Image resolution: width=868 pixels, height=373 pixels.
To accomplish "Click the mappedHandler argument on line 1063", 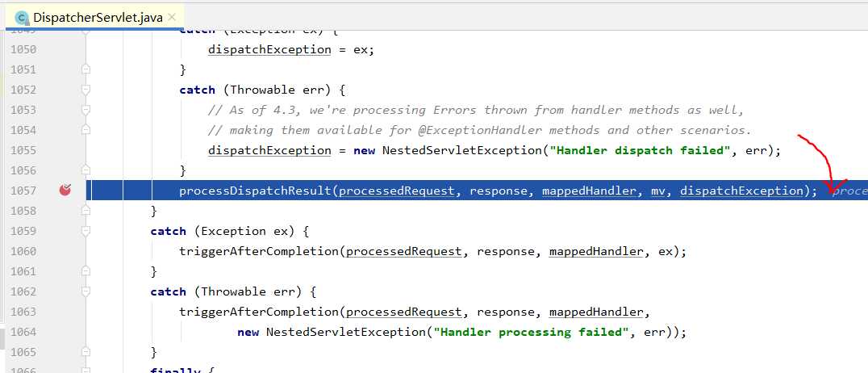I will point(596,312).
